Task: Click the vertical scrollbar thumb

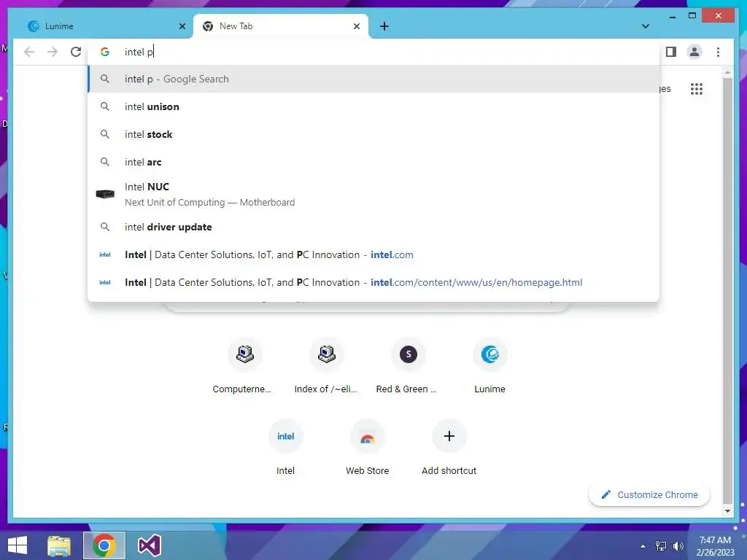Action: click(x=727, y=290)
